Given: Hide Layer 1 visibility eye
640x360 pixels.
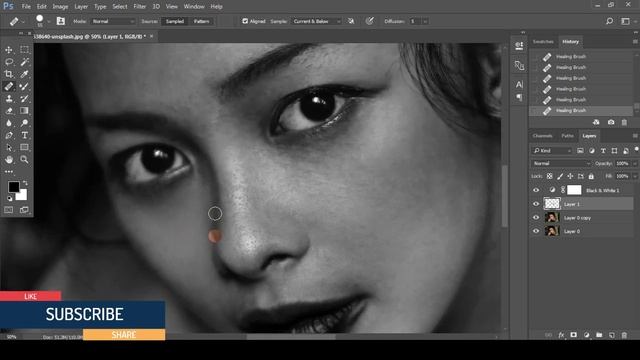Looking at the screenshot, I should pyautogui.click(x=536, y=204).
